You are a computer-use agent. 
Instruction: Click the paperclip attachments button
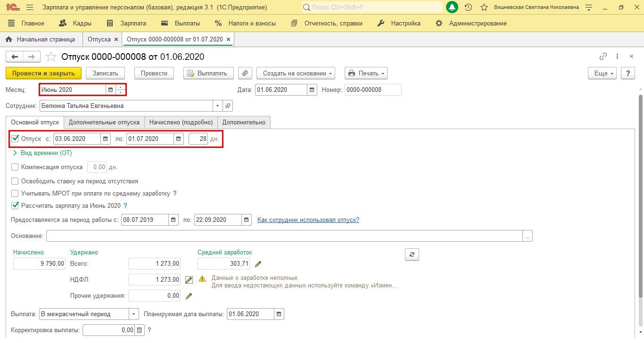pos(245,73)
